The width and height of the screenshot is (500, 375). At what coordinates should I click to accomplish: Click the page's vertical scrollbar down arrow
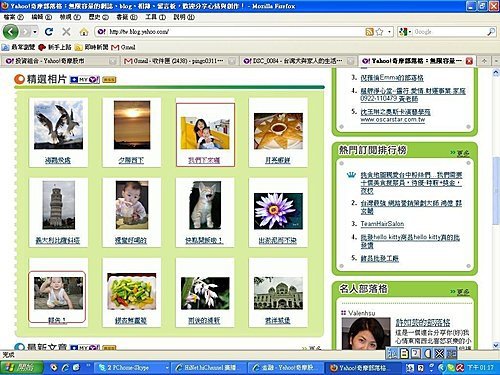(x=496, y=346)
